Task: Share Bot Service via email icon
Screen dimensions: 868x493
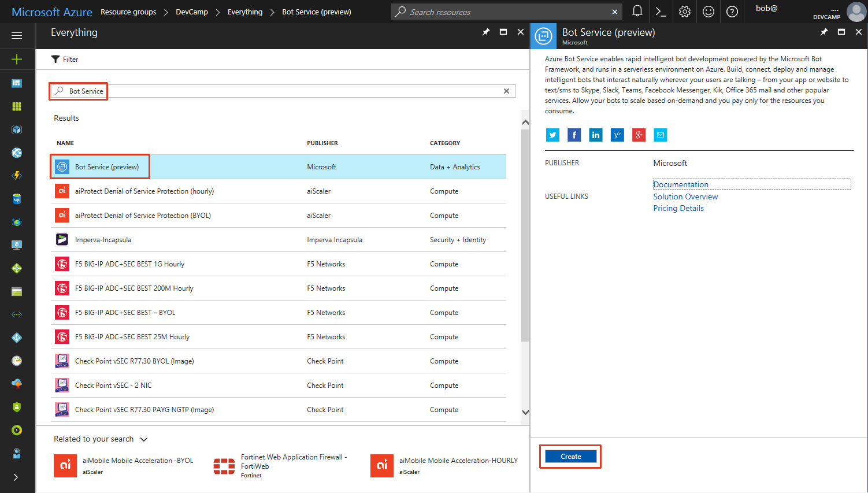Action: (x=661, y=135)
